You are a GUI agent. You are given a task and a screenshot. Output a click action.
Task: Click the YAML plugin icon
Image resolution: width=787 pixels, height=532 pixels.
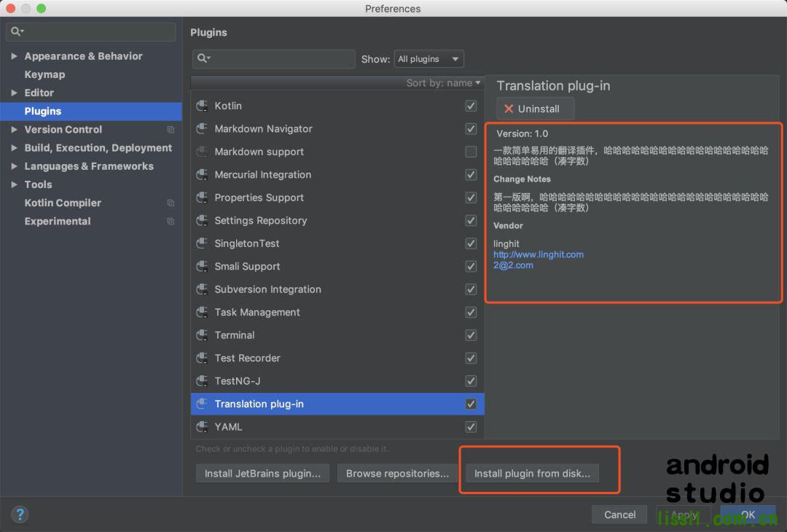coord(203,427)
